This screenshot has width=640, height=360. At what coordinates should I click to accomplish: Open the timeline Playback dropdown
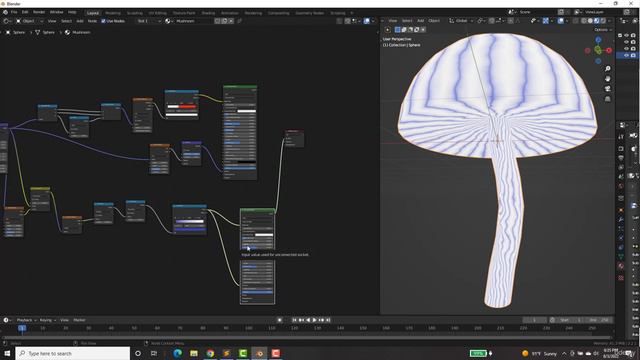[26, 320]
